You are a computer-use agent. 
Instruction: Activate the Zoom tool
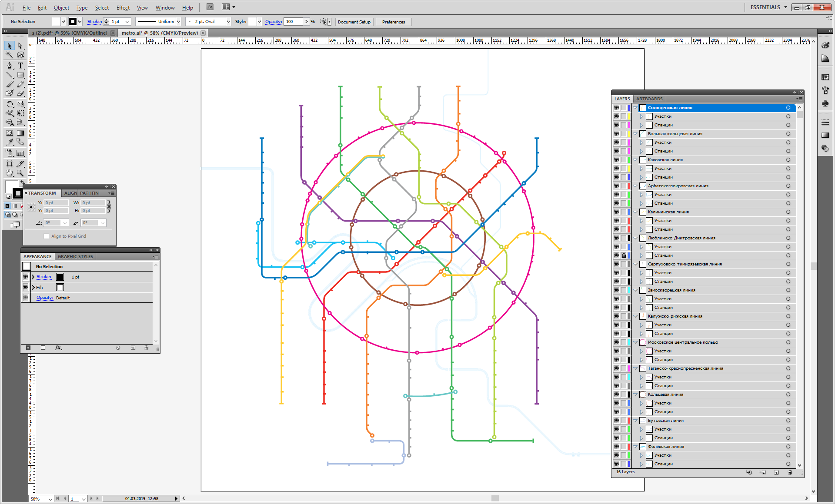pyautogui.click(x=20, y=173)
